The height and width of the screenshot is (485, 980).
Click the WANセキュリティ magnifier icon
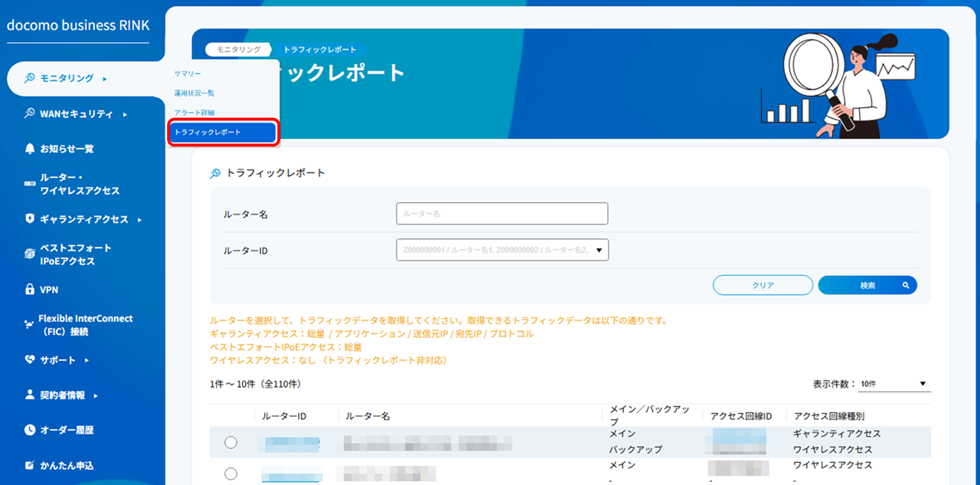coord(30,113)
